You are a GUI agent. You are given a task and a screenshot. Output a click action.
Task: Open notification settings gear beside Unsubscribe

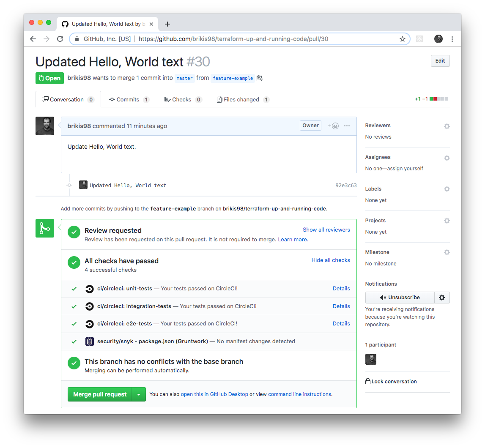pyautogui.click(x=442, y=298)
